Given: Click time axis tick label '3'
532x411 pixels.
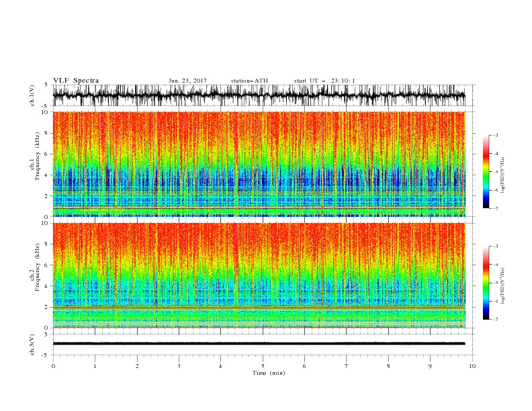Looking at the screenshot, I should pyautogui.click(x=179, y=366).
